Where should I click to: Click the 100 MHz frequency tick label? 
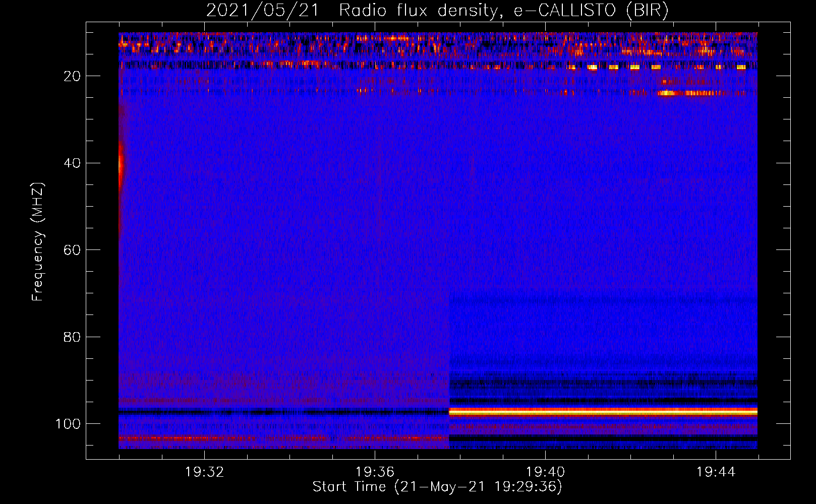pyautogui.click(x=68, y=424)
